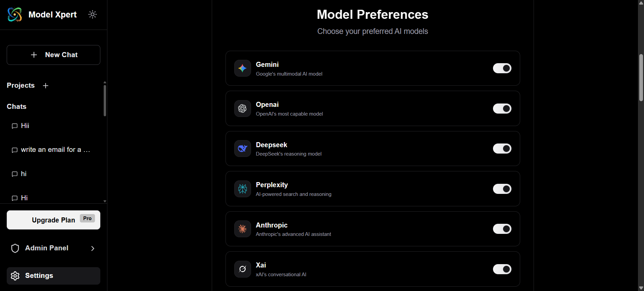This screenshot has width=644, height=291.
Task: Click the Gemini model icon
Action: [242, 68]
